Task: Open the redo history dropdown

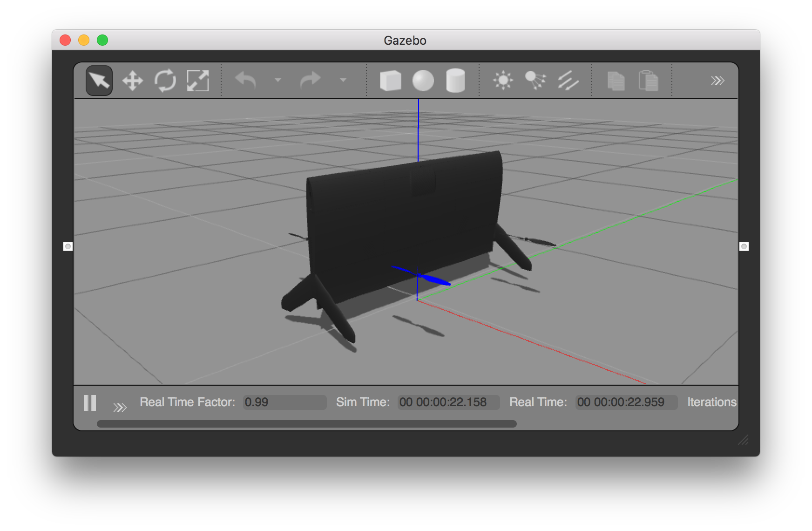Action: (343, 81)
